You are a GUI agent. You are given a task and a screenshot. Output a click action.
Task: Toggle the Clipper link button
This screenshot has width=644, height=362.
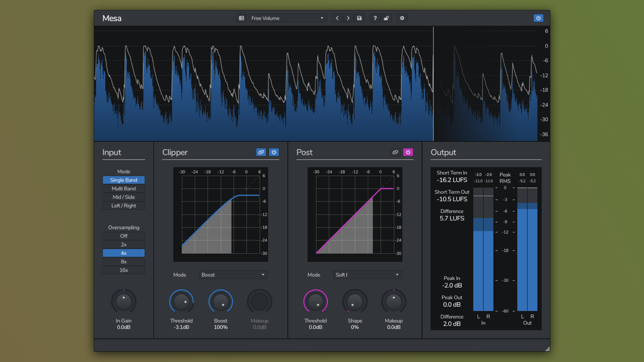pos(261,152)
